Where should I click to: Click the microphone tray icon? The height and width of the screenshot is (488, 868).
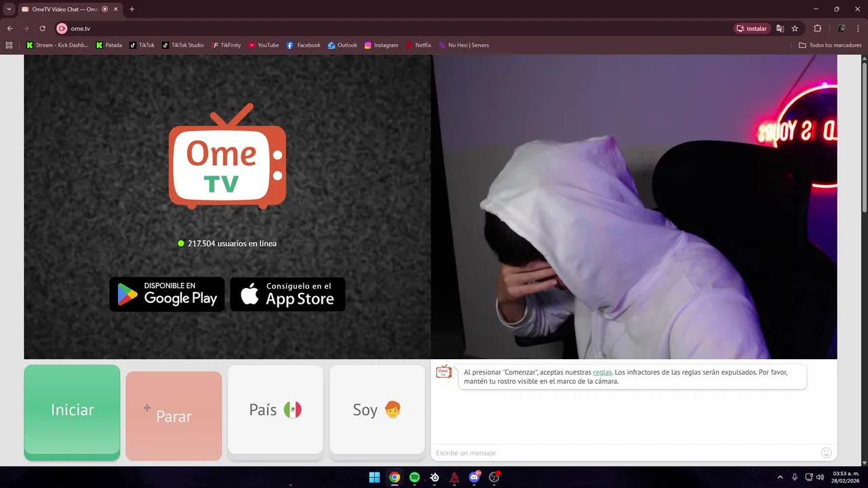pos(795,477)
